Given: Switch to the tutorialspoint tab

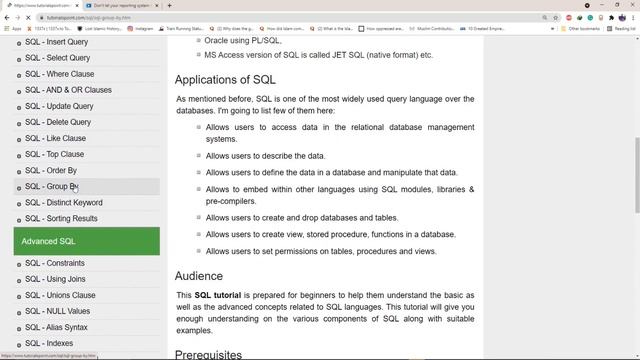Looking at the screenshot, I should click(x=41, y=6).
